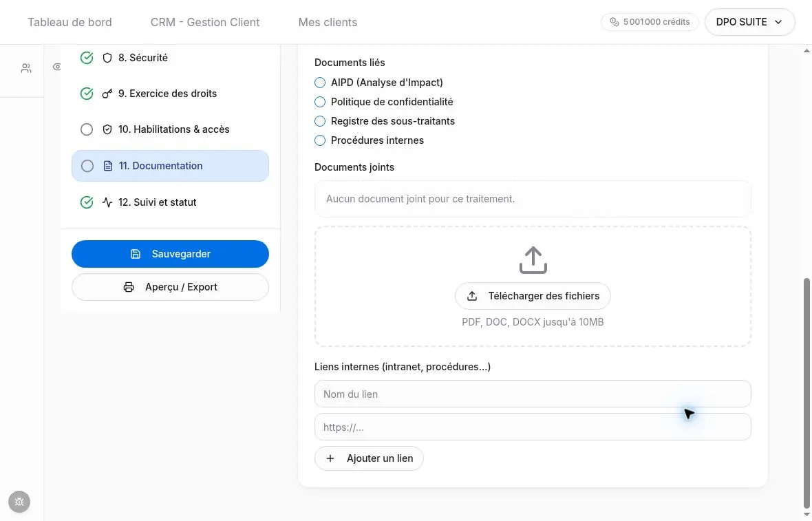812x521 pixels.
Task: Go to step 10. Habilitations & accès
Action: click(x=170, y=129)
